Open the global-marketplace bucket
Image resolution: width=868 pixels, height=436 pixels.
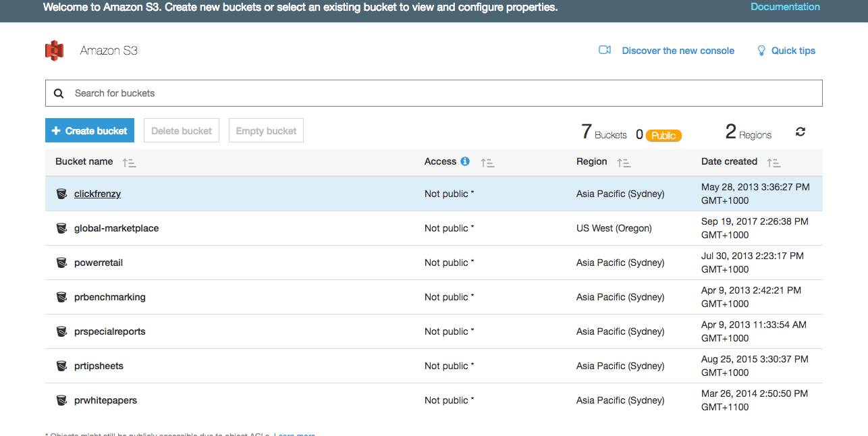(116, 228)
